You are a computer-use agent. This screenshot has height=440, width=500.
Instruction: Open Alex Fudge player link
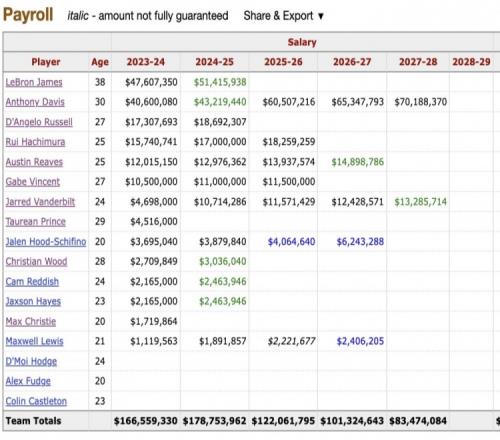point(28,381)
